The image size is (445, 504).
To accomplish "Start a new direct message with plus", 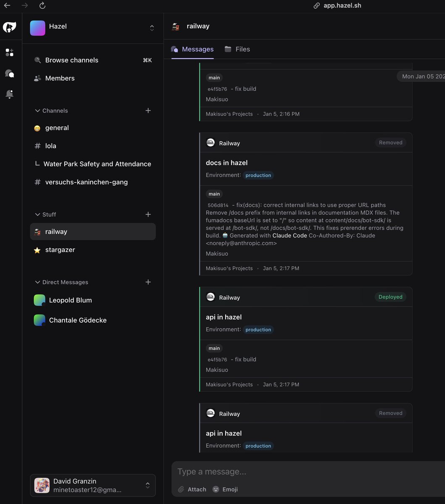I will [x=148, y=282].
